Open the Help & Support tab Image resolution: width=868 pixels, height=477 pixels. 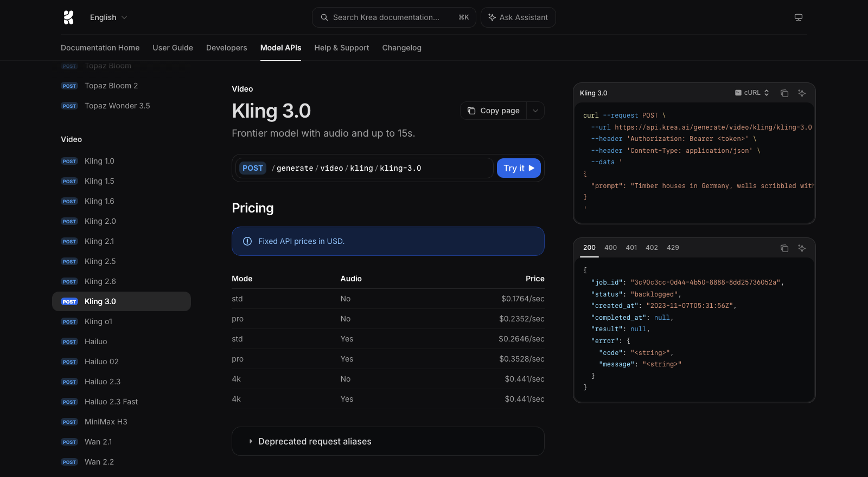click(x=342, y=48)
